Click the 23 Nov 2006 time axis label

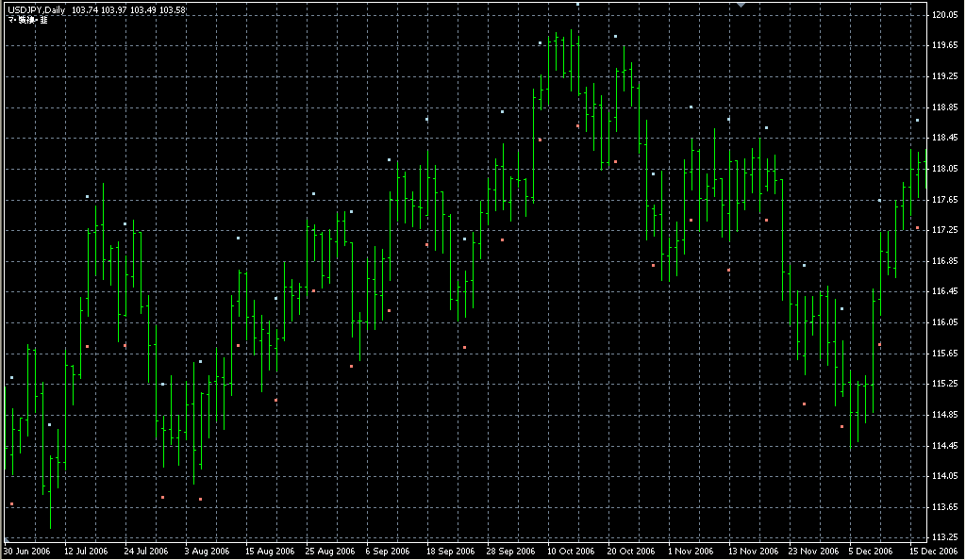812,552
